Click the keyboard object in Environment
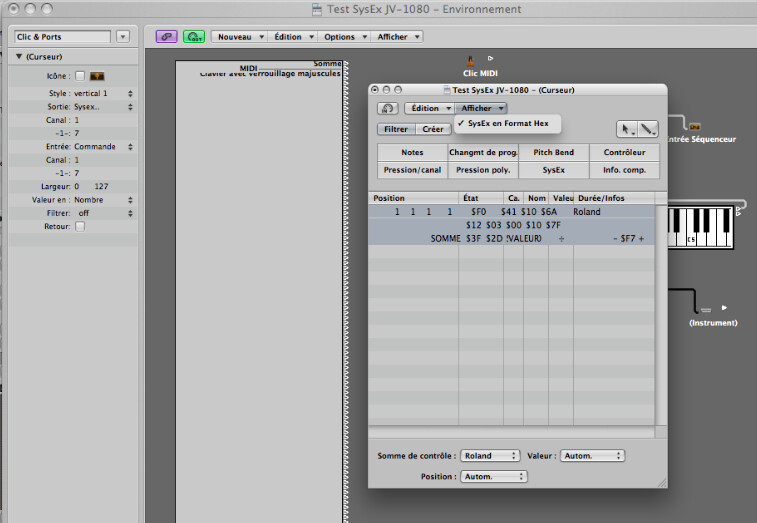The width and height of the screenshot is (757, 523). pyautogui.click(x=701, y=227)
